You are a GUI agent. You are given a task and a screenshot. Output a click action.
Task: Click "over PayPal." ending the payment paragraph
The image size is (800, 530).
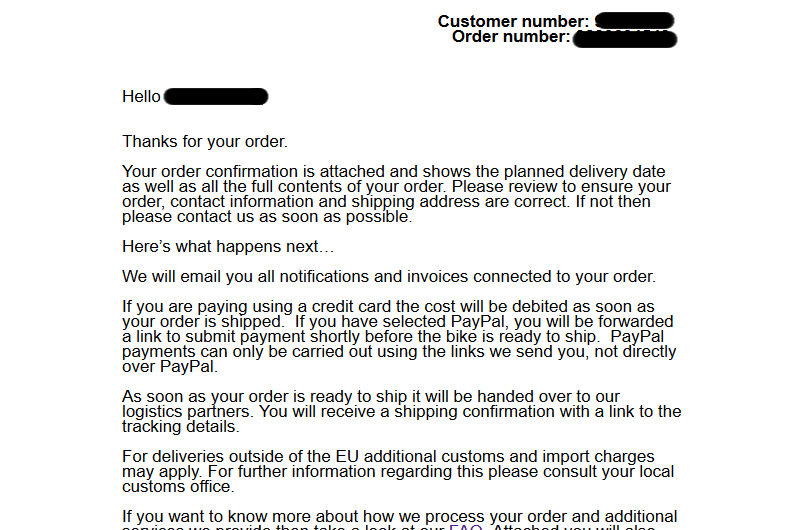coord(170,367)
